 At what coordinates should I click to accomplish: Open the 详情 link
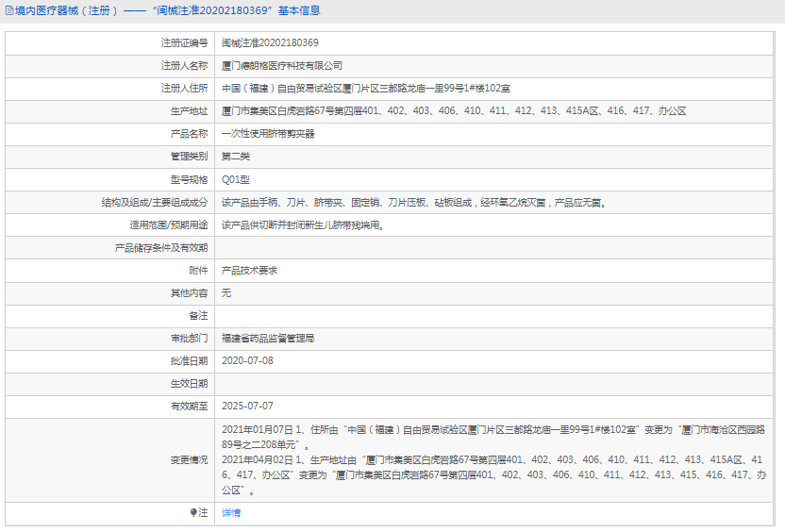coord(231,512)
